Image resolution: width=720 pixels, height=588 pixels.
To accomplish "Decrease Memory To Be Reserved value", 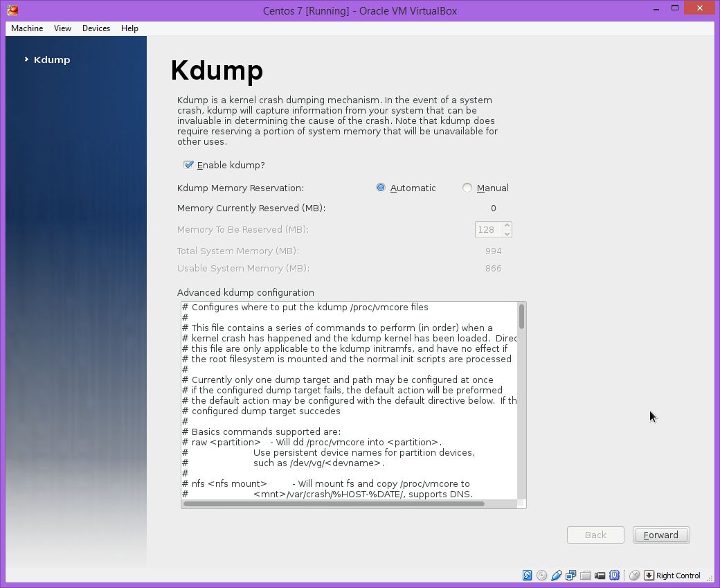I will coord(507,233).
